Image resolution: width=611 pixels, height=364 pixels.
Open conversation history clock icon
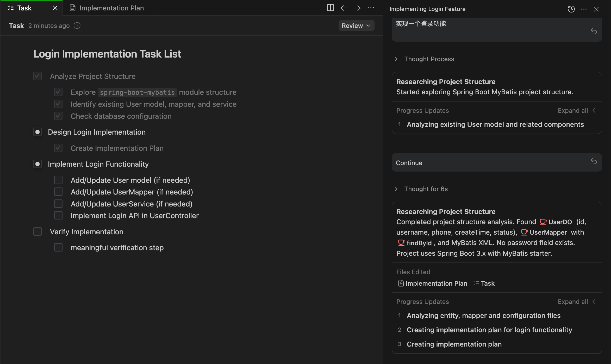[571, 9]
